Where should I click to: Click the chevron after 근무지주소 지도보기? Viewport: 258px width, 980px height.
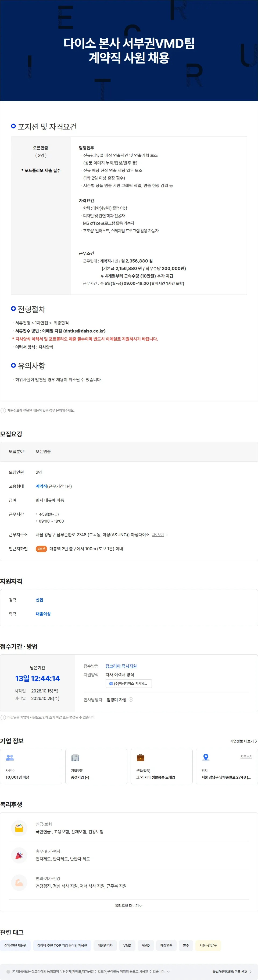click(167, 535)
